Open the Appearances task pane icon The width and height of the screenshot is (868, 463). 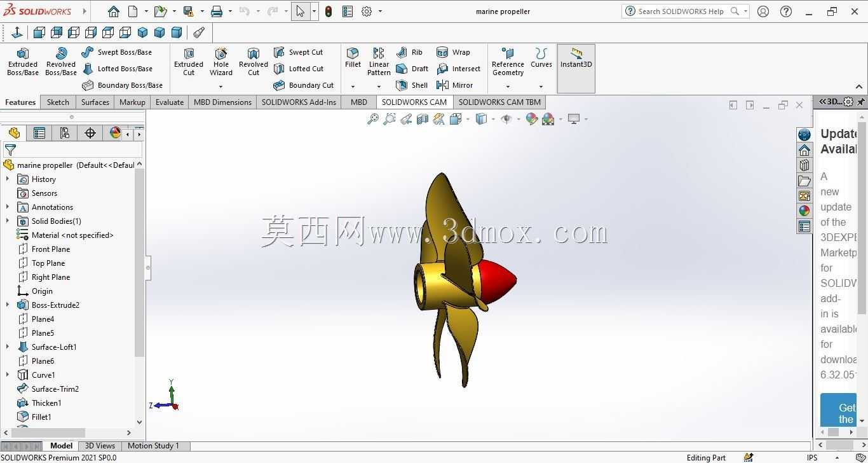coord(804,211)
